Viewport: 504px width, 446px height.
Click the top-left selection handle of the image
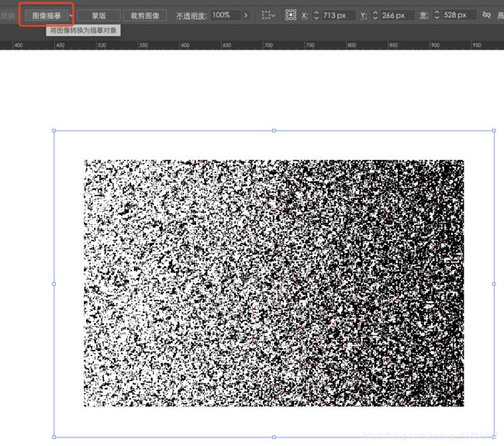point(54,130)
